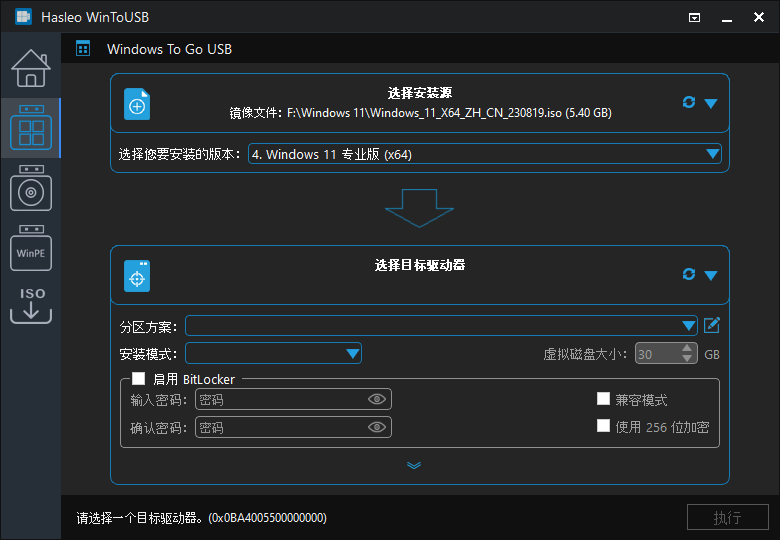
Task: Open the ISO download sidebar icon
Action: tap(30, 305)
